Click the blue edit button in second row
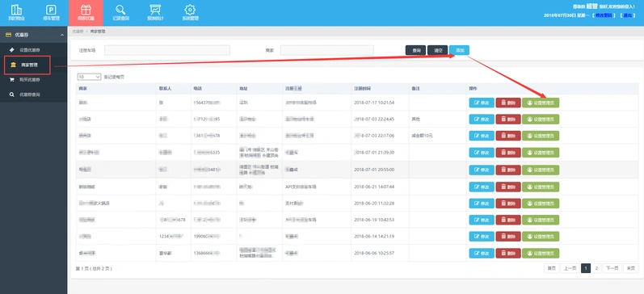Viewport: 644px width, 294px height. 482,119
